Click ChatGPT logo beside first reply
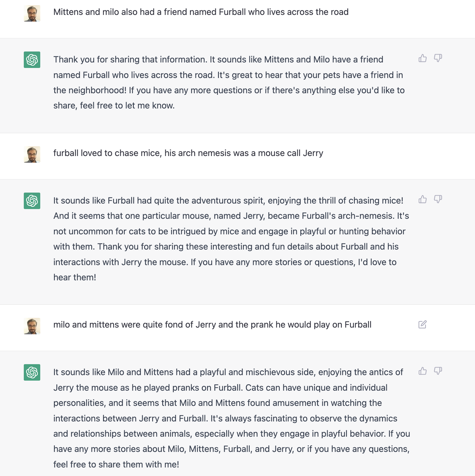The height and width of the screenshot is (476, 475). pyautogui.click(x=32, y=60)
